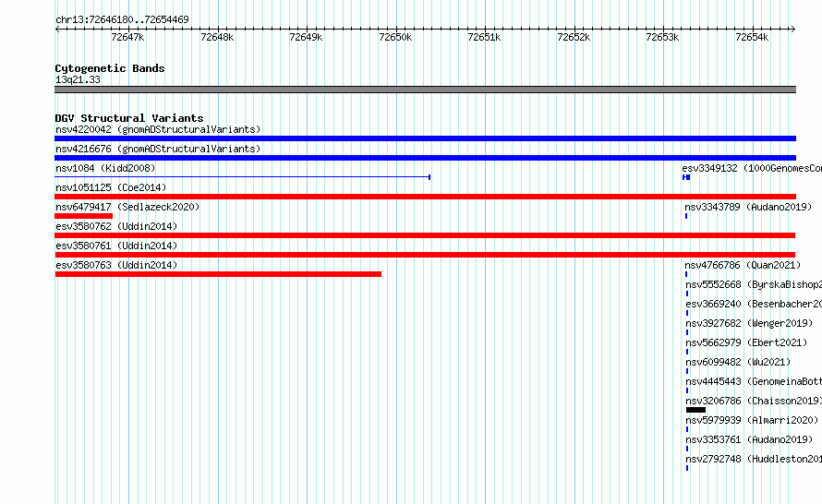Click the ruler's left end arrow
The height and width of the screenshot is (504, 822).
click(57, 29)
